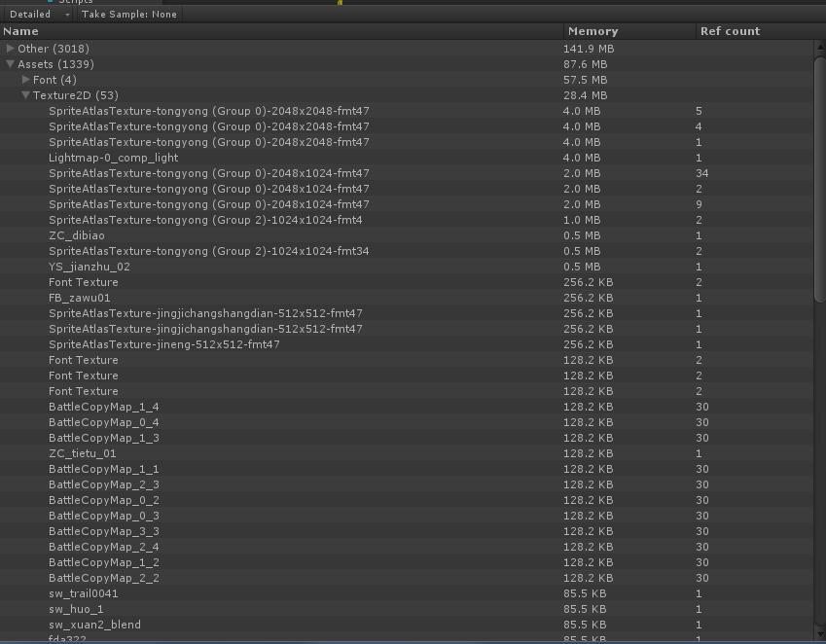Select the BattleCopyMap_1_4 row
826x644 pixels.
(407, 407)
